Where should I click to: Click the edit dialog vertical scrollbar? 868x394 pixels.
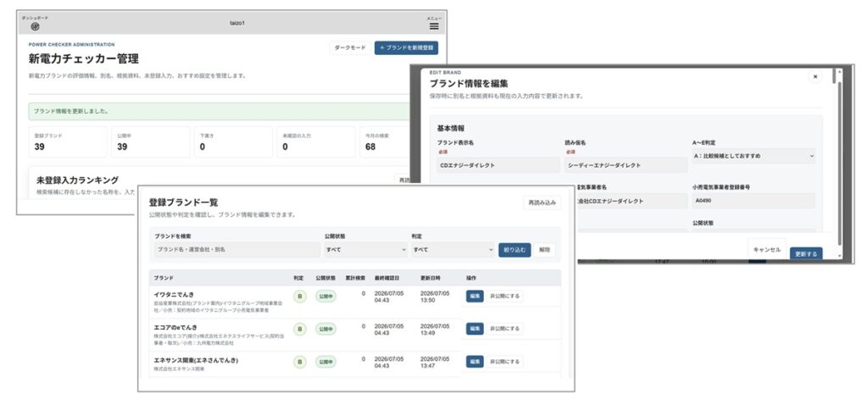840,164
